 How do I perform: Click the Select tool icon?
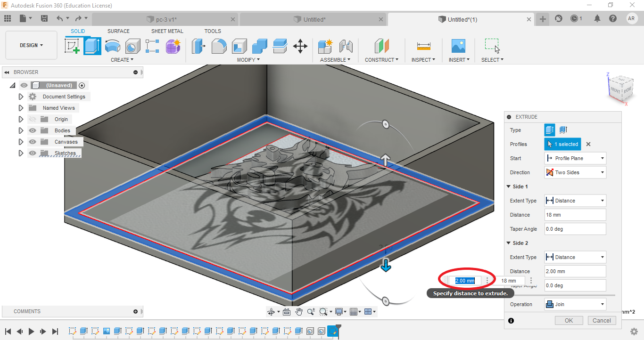[x=492, y=46]
